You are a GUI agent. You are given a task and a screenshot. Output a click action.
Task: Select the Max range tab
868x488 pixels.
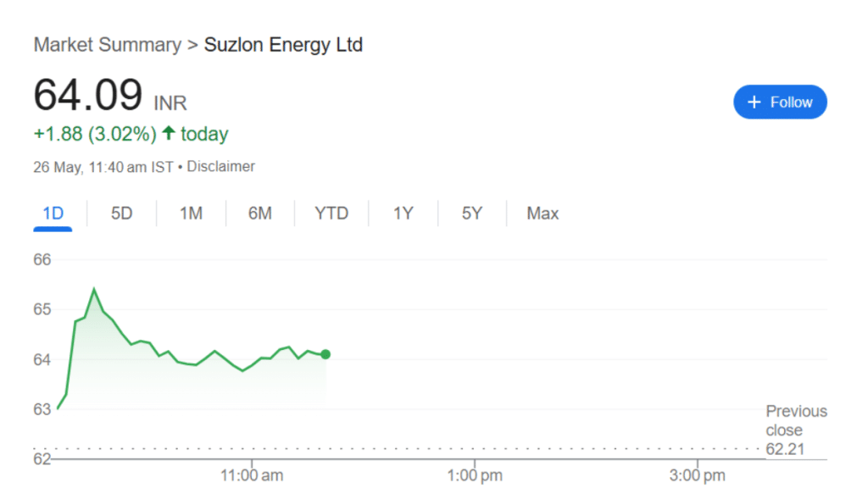click(x=542, y=213)
